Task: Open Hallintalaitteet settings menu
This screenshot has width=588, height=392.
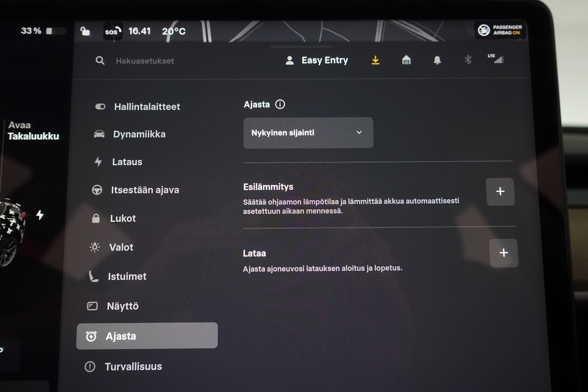Action: (138, 107)
